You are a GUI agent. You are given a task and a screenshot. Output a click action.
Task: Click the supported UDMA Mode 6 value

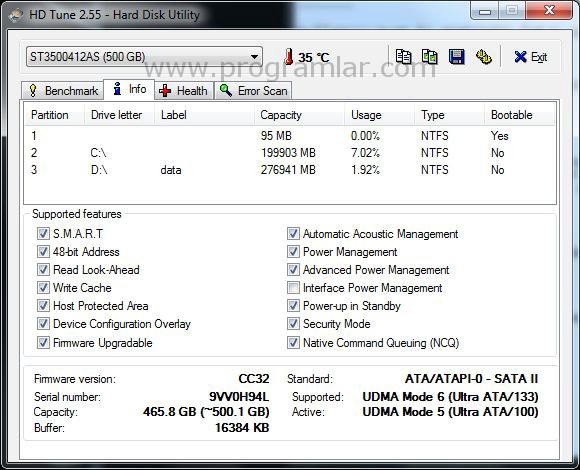pyautogui.click(x=450, y=397)
